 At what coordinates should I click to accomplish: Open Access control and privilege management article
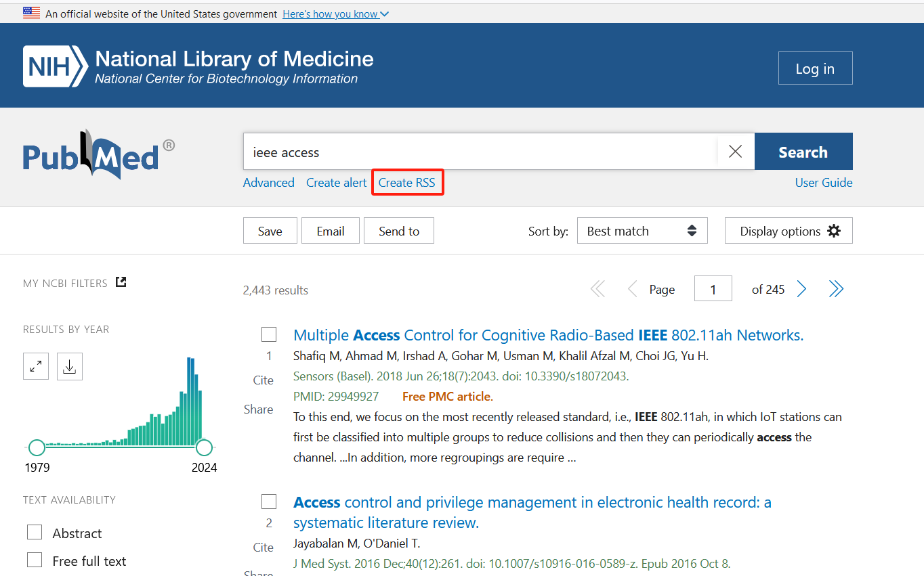tap(532, 512)
